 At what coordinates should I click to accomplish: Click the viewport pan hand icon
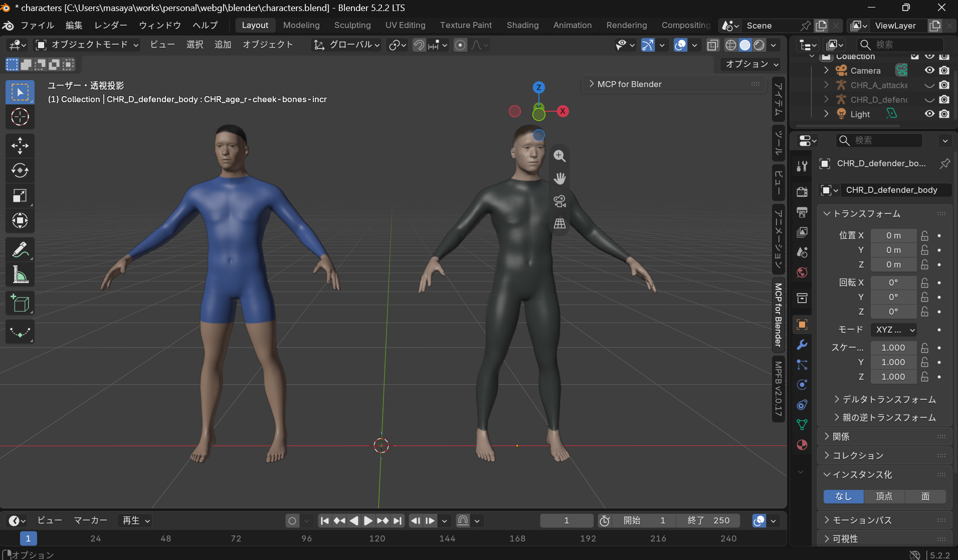[559, 178]
